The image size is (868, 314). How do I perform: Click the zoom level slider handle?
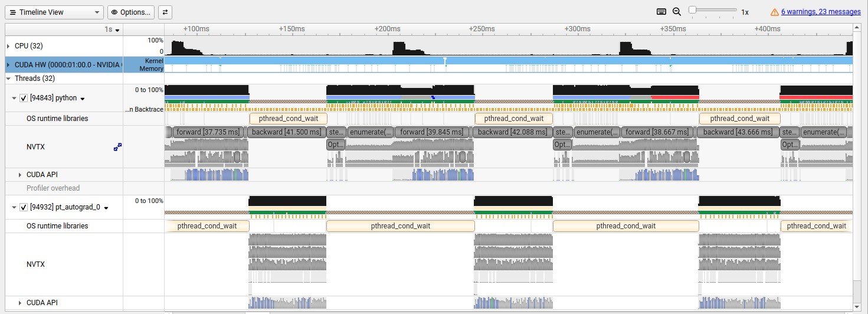coord(692,10)
